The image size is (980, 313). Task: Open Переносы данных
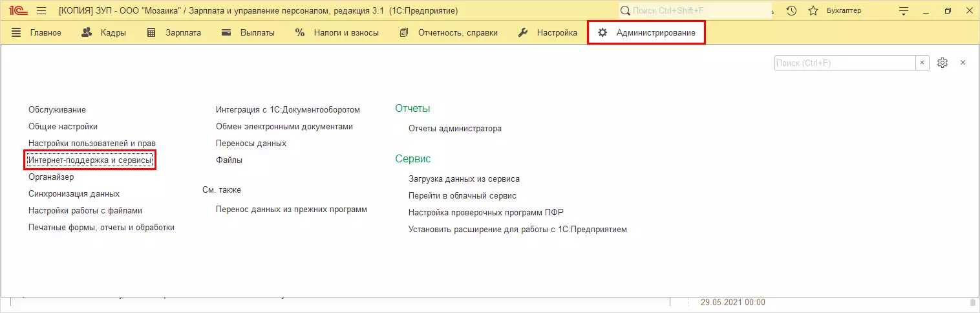[x=251, y=143]
